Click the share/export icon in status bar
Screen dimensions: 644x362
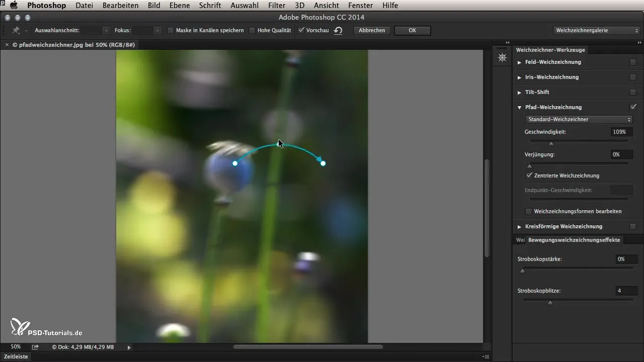(x=35, y=347)
